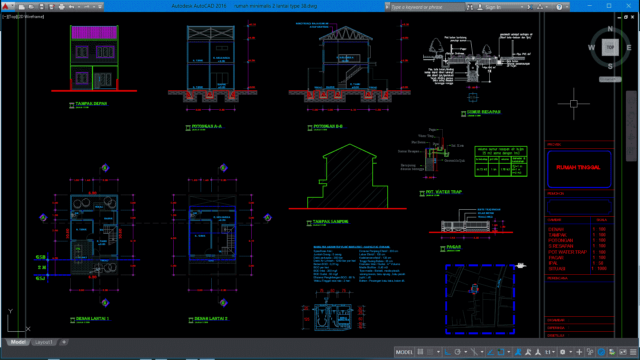Image resolution: width=640 pixels, height=360 pixels.
Task: Add a new layout with plus tab
Action: coord(64,342)
